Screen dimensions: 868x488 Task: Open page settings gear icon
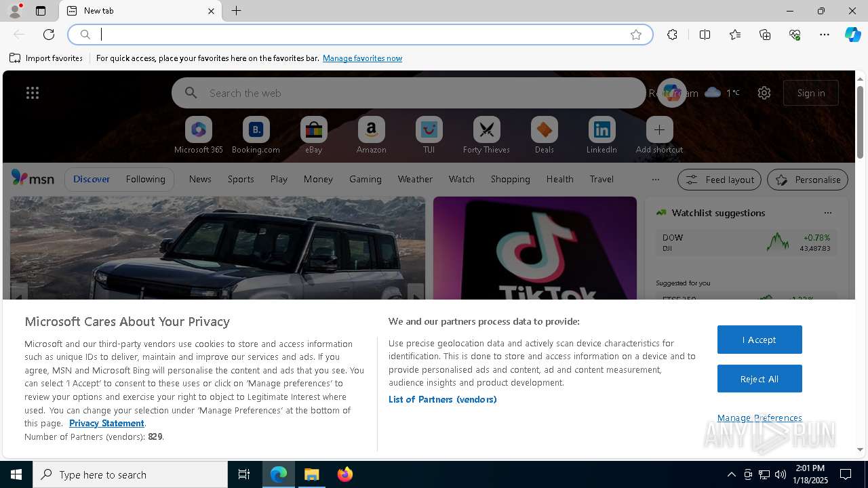tap(764, 93)
